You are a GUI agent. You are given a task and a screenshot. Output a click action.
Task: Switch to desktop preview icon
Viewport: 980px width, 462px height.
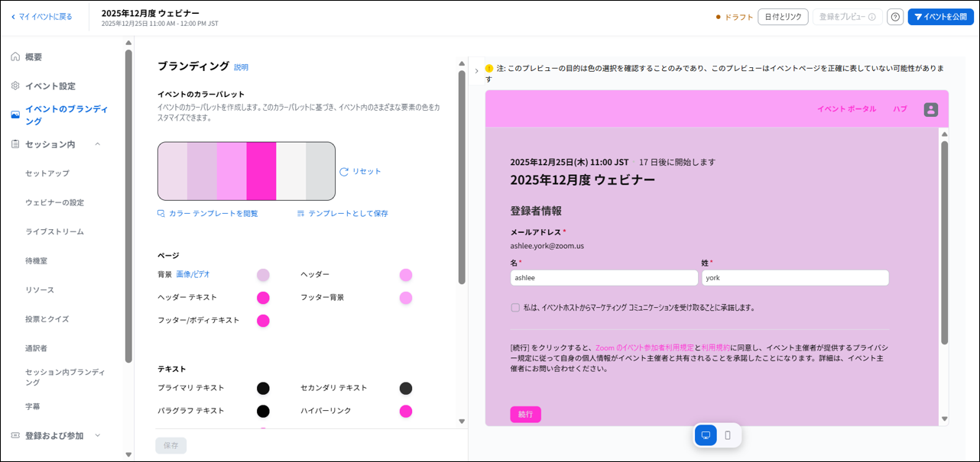(x=706, y=435)
